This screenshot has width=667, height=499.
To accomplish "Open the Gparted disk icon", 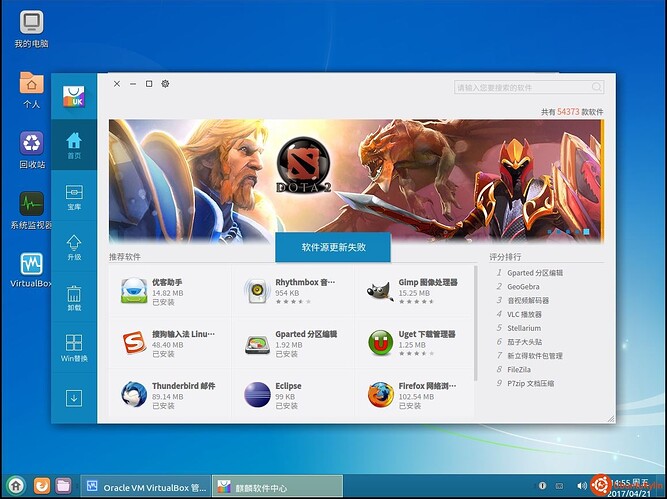I will coord(257,344).
